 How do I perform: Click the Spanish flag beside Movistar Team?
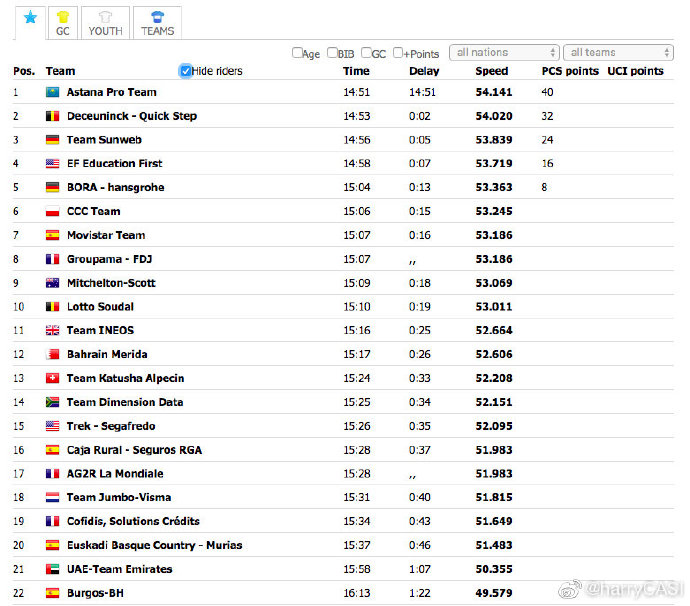point(52,235)
